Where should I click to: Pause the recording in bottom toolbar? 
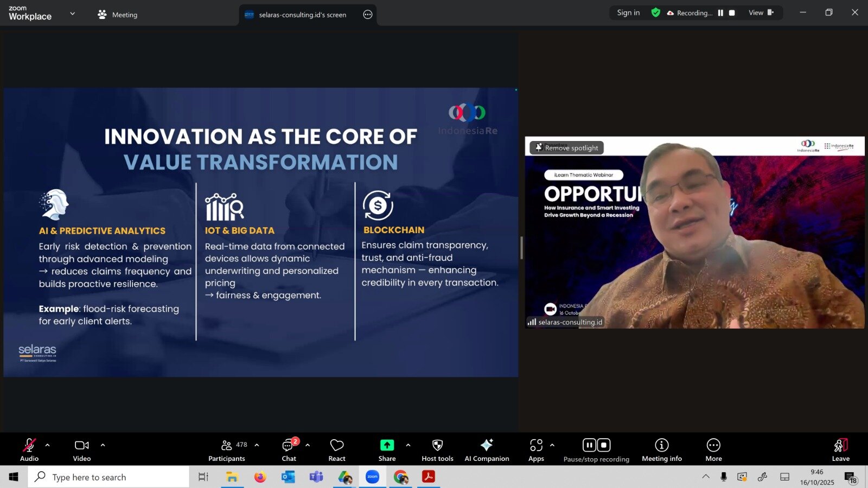589,445
